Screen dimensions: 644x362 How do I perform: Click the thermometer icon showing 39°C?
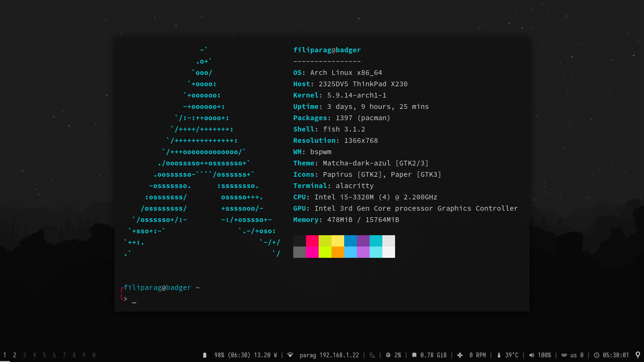(x=499, y=355)
